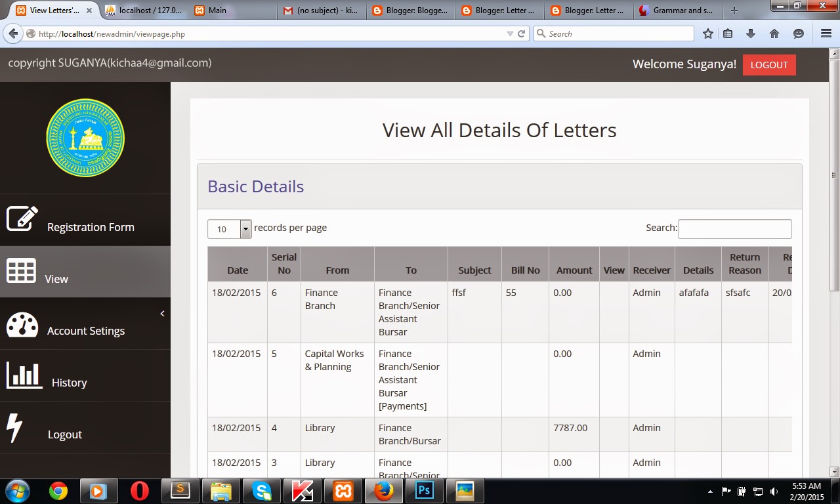Click the university emblem logo
The height and width of the screenshot is (504, 840).
click(85, 138)
